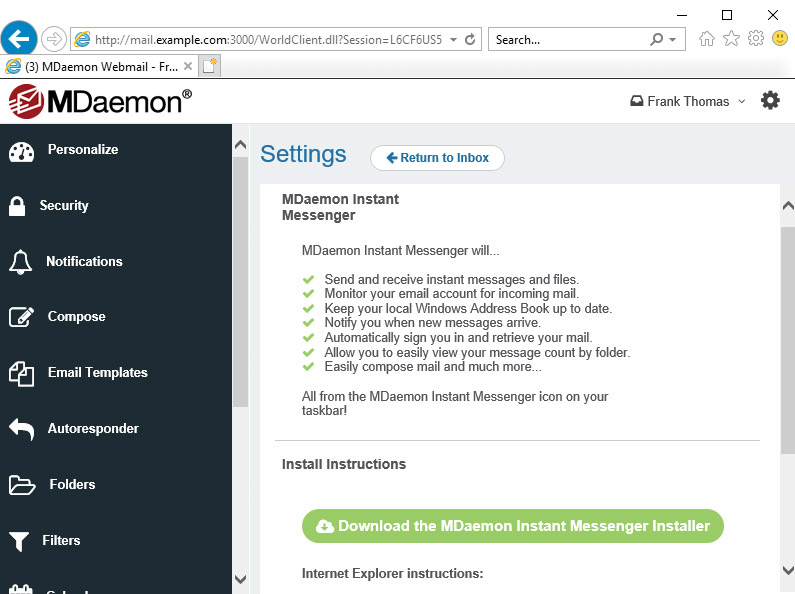Open the browser home page icon

(x=706, y=39)
